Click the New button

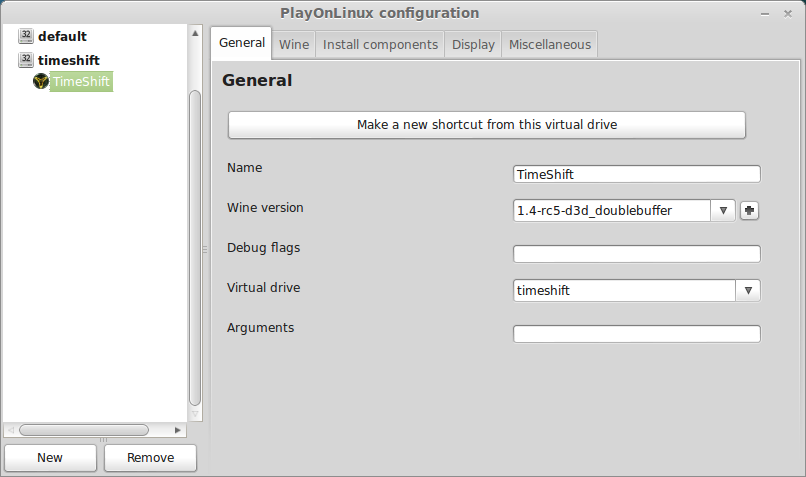click(50, 457)
